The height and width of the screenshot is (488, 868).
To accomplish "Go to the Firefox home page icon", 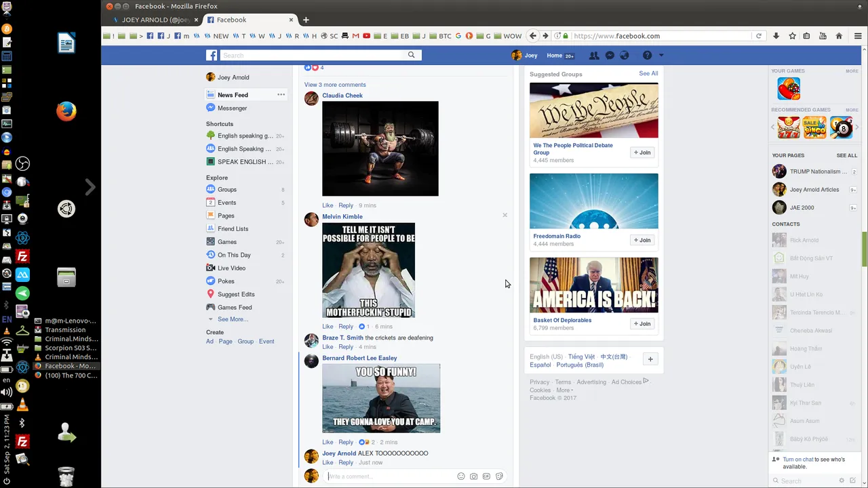I will [839, 36].
